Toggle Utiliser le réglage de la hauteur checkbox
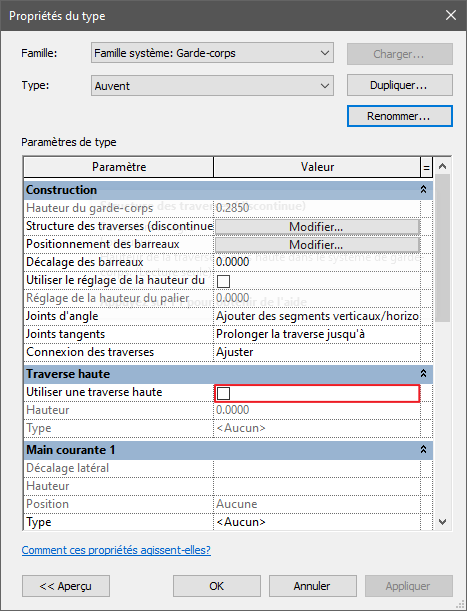The width and height of the screenshot is (467, 611). click(x=223, y=281)
